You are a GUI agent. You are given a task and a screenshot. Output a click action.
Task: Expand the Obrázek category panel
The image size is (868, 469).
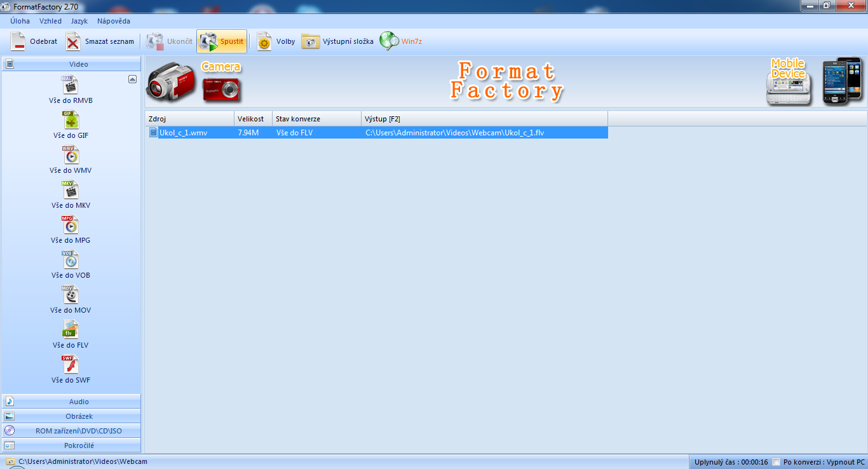(71, 416)
